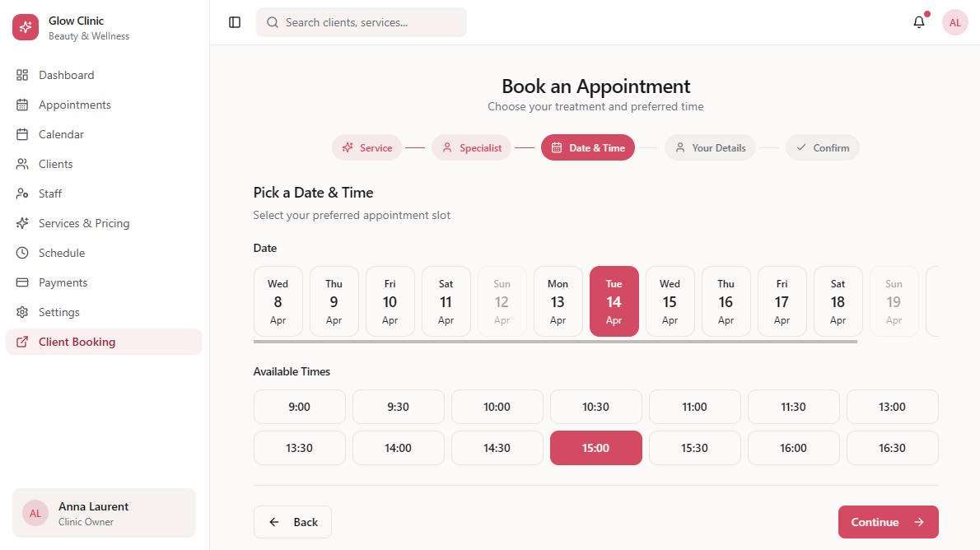Open the AL profile avatar in header

[x=954, y=22]
